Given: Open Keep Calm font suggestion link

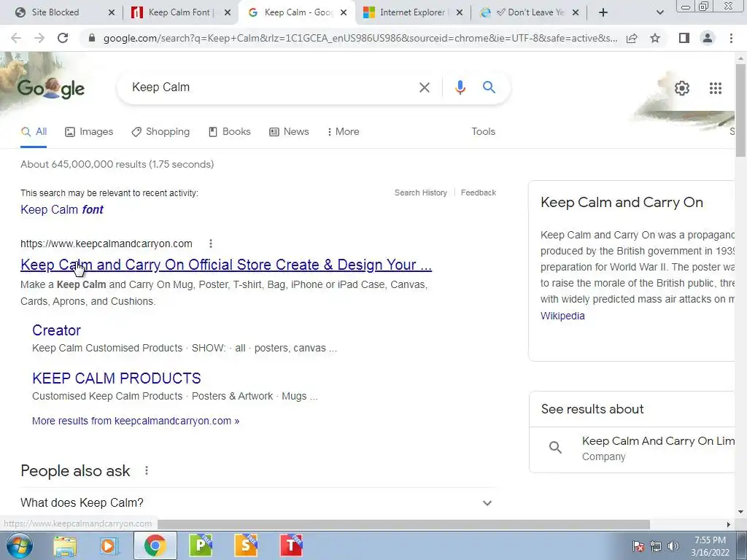Looking at the screenshot, I should (x=62, y=209).
